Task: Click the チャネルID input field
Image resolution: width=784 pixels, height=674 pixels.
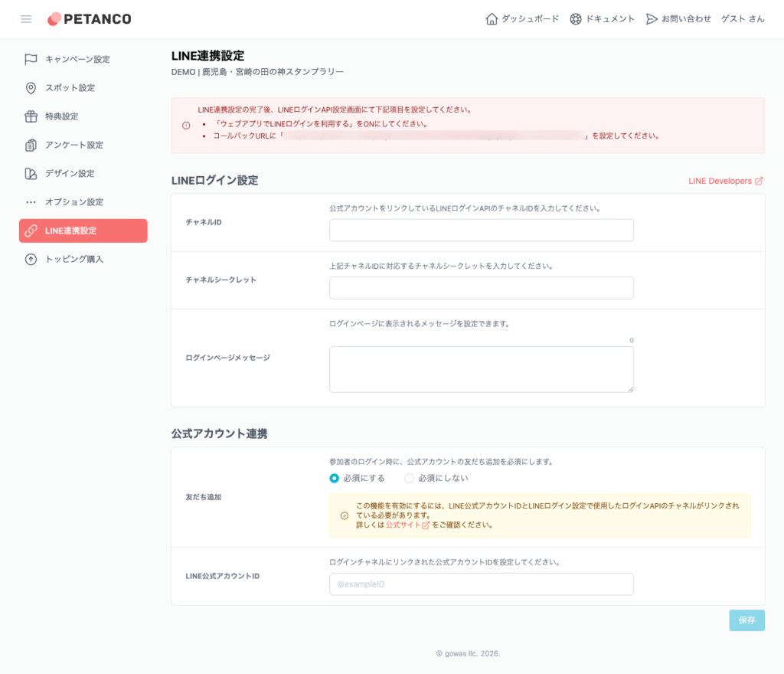Action: pyautogui.click(x=481, y=230)
